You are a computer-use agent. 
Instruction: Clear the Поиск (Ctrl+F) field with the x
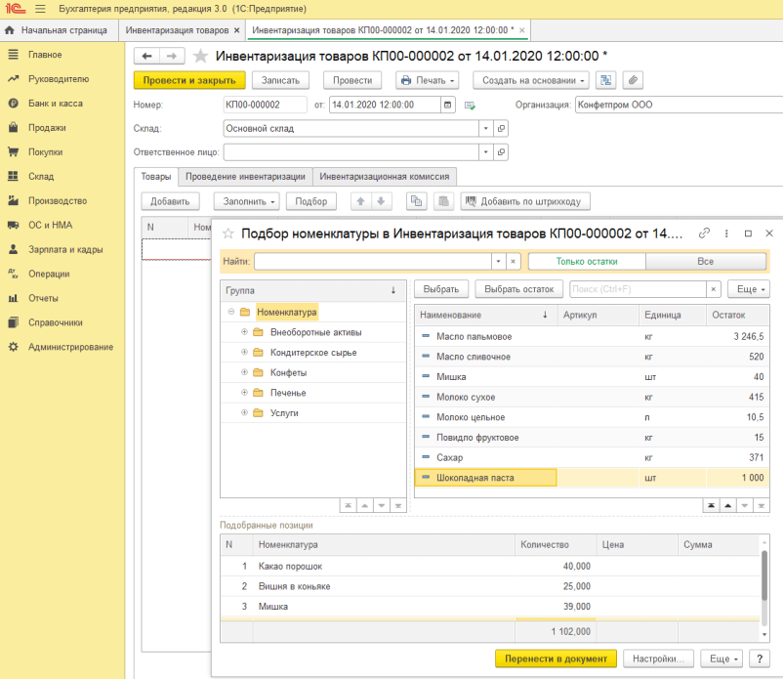pos(714,289)
